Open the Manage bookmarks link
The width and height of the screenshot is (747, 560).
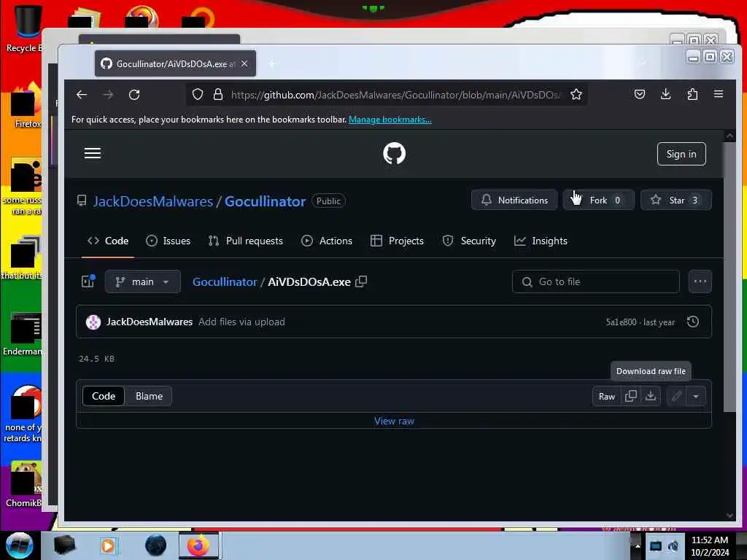pyautogui.click(x=390, y=120)
